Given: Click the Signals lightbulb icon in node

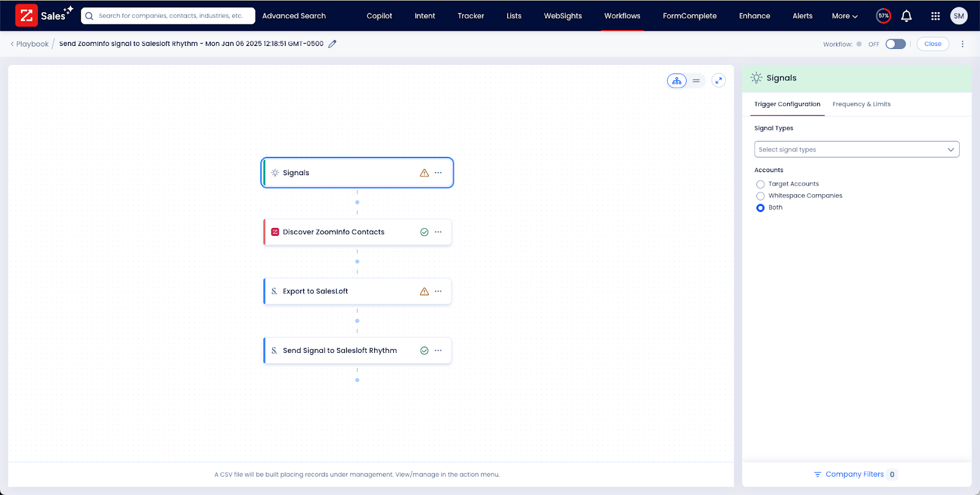Looking at the screenshot, I should tap(275, 173).
